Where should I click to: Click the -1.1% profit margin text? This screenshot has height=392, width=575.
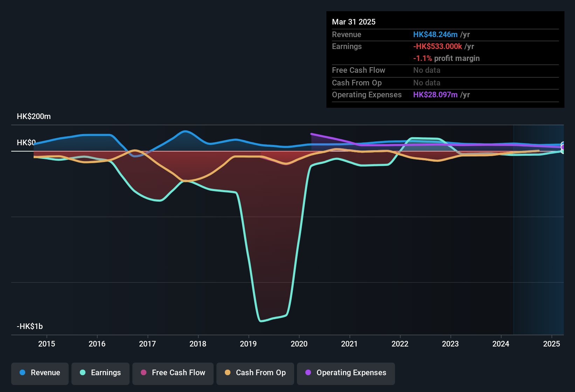446,58
